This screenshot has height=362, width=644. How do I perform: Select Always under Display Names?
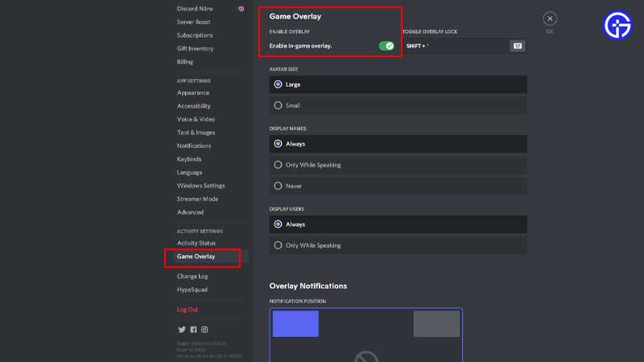(398, 144)
